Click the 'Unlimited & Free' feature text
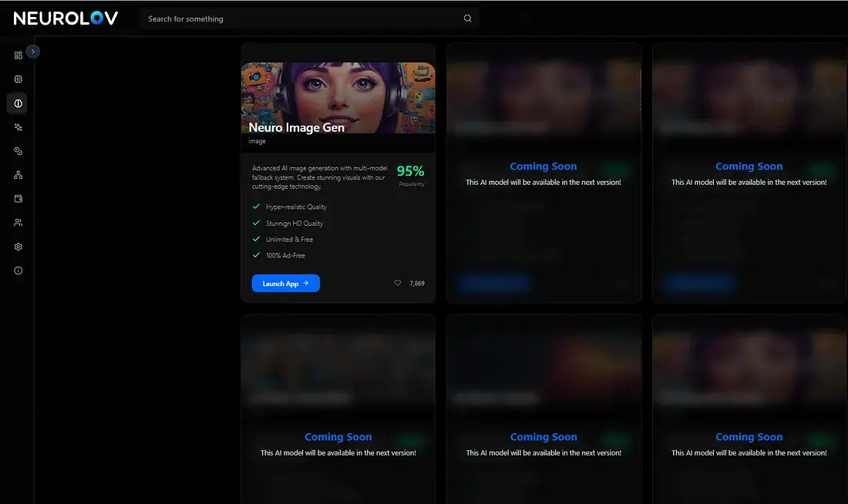This screenshot has height=504, width=848. (x=289, y=240)
